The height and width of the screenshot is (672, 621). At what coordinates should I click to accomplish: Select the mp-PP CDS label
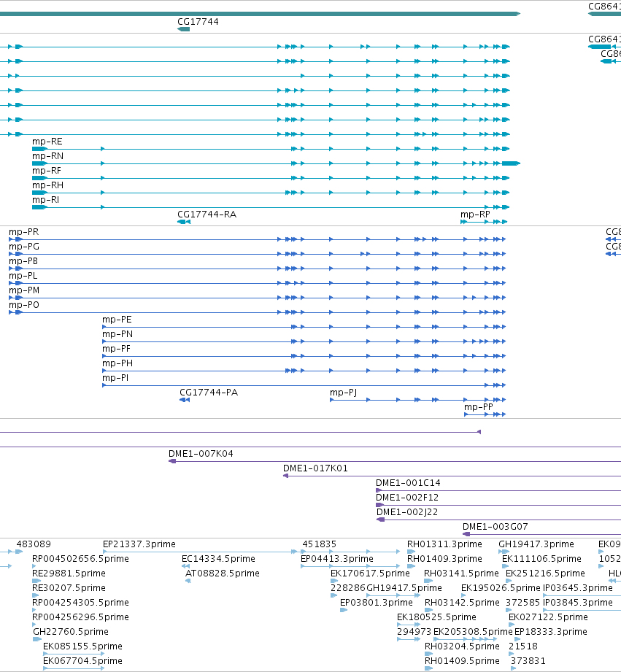pos(479,406)
